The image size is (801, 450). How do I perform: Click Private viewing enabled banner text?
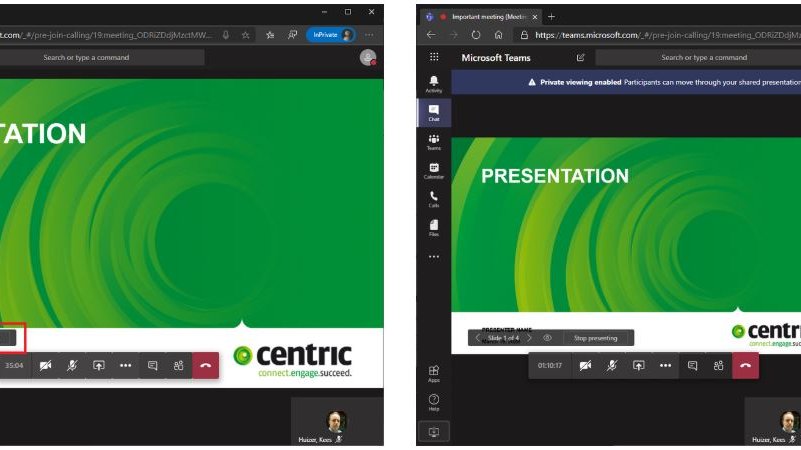(581, 82)
